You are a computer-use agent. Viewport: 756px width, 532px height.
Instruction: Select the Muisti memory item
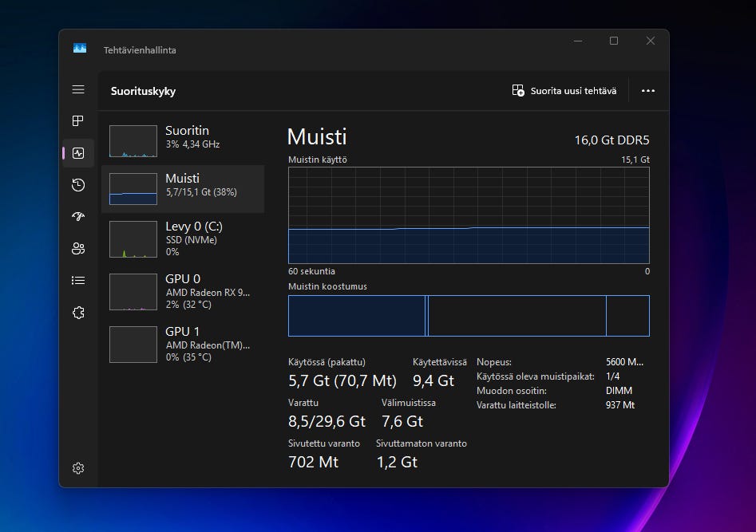pos(183,189)
